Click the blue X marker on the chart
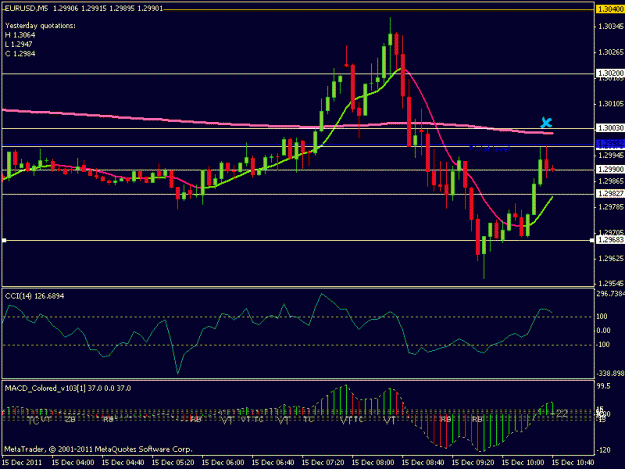Image resolution: width=625 pixels, height=469 pixels. [x=546, y=122]
